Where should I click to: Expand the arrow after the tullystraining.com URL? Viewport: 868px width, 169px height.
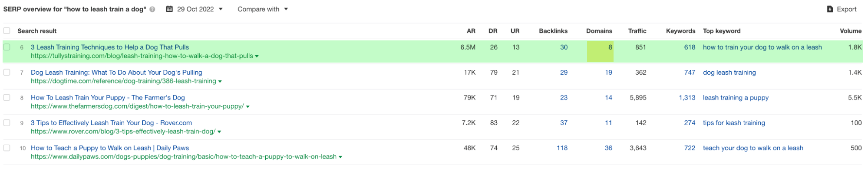(x=257, y=56)
